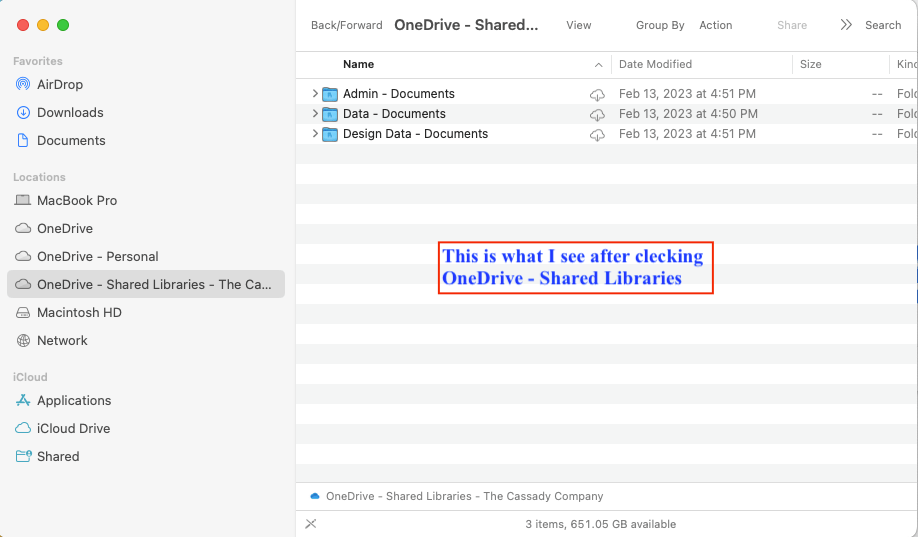
Task: Click the AirDrop icon in sidebar
Action: pyautogui.click(x=23, y=84)
